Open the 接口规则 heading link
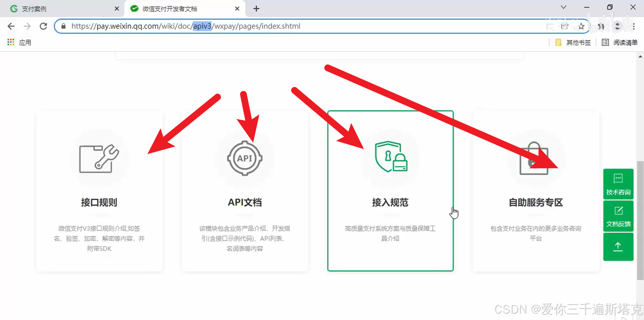This screenshot has width=644, height=320. pos(99,202)
